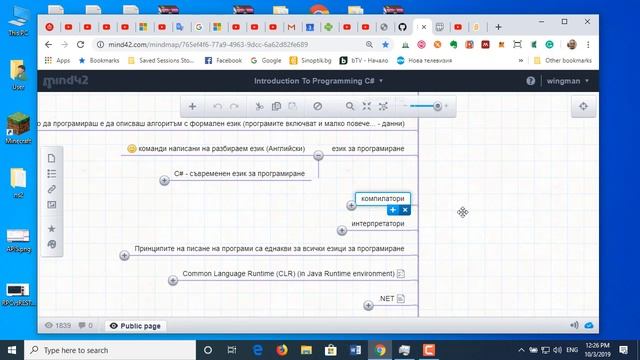Reload the page with the refresh button
Viewport: 640px width, 360px height.
pos(80,44)
